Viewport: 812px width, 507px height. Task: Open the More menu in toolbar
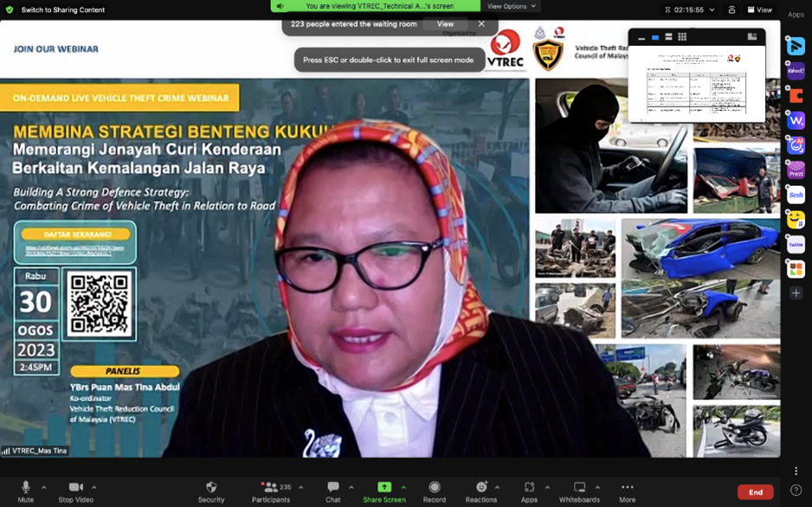[627, 491]
